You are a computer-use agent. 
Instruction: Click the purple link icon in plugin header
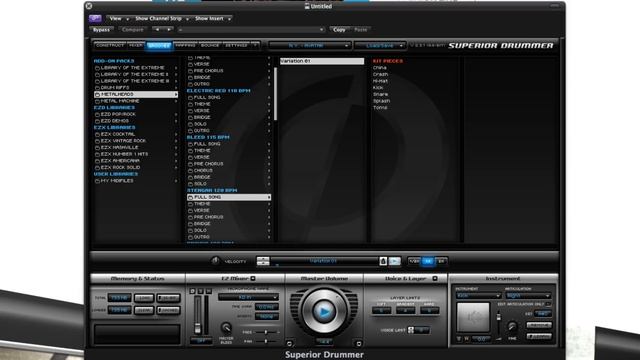point(95,18)
